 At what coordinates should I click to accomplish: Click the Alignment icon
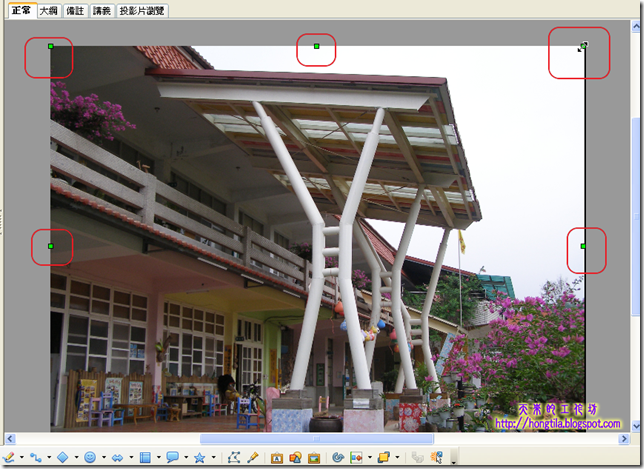tap(356, 457)
